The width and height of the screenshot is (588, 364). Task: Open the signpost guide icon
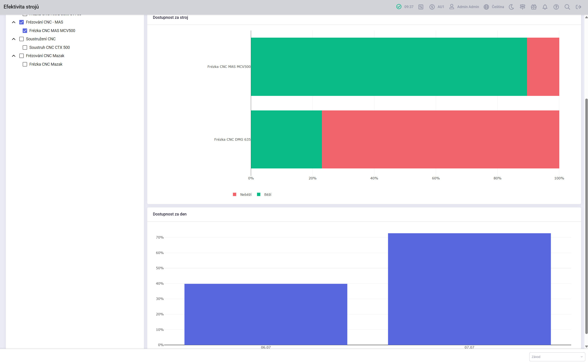coord(523,7)
